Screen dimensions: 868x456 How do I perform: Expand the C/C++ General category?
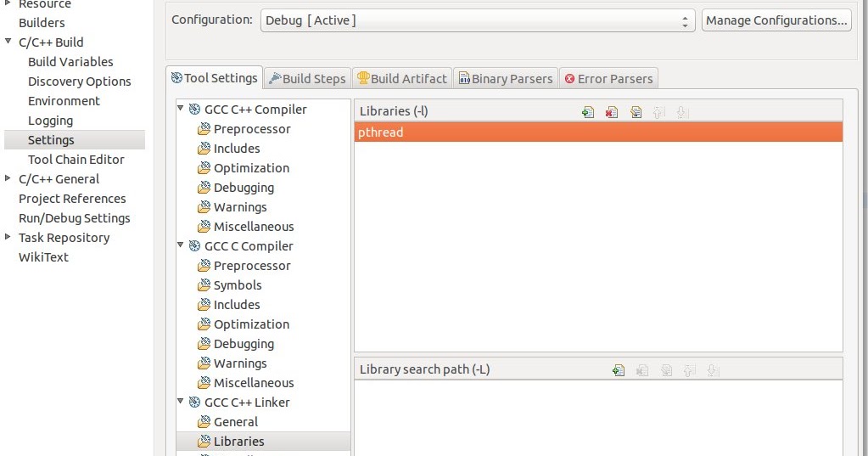(x=8, y=178)
